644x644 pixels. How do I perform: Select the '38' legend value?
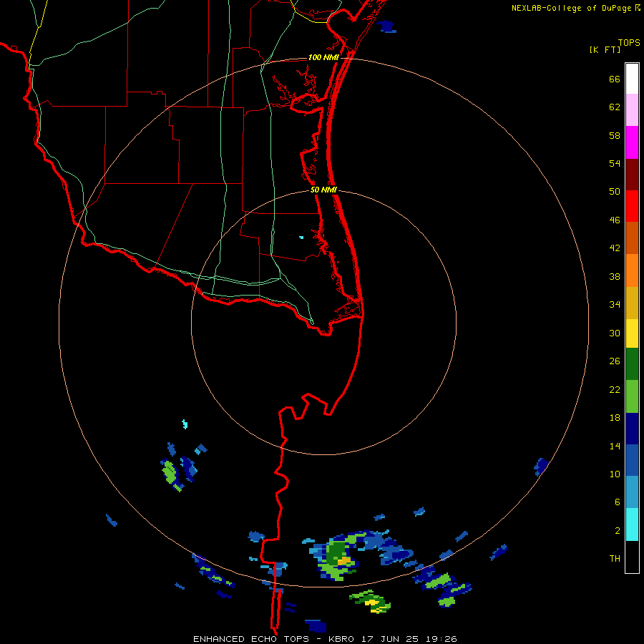615,276
